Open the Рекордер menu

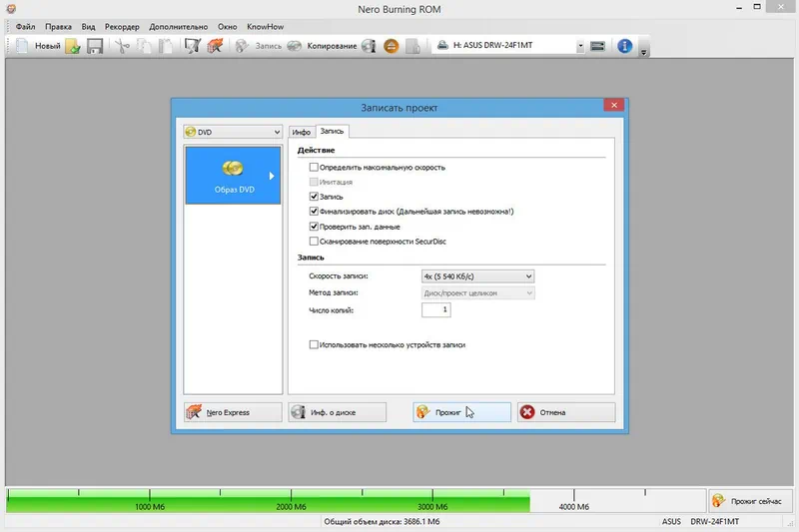pyautogui.click(x=122, y=25)
